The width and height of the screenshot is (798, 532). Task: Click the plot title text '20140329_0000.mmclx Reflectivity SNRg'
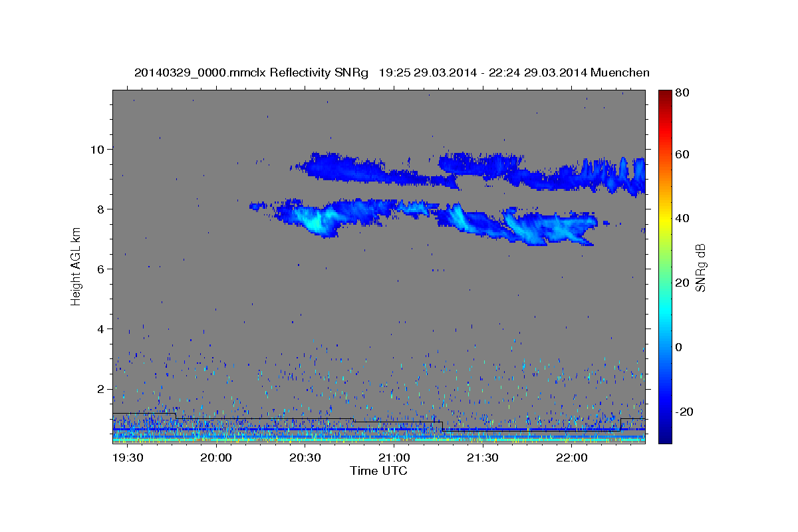(251, 72)
